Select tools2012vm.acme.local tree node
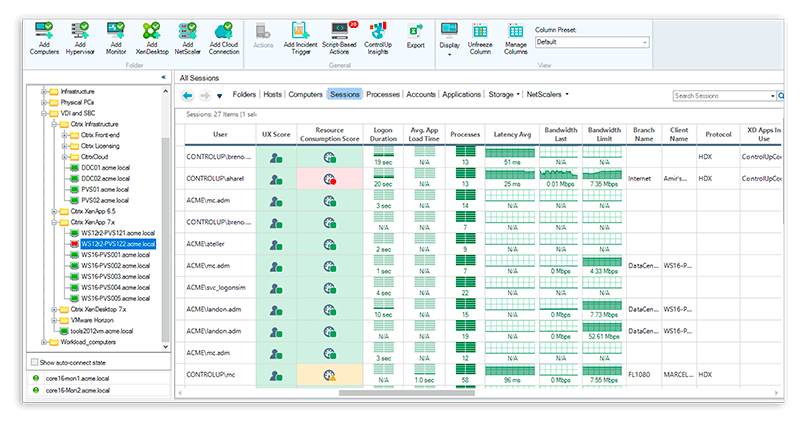The image size is (806, 430). pyautogui.click(x=101, y=331)
